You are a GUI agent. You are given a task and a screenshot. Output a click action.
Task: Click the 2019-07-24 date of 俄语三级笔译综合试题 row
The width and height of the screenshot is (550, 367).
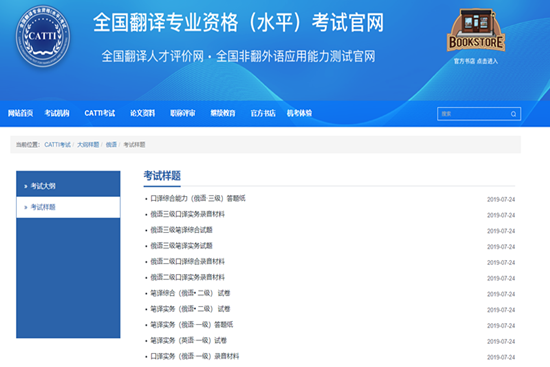click(501, 231)
